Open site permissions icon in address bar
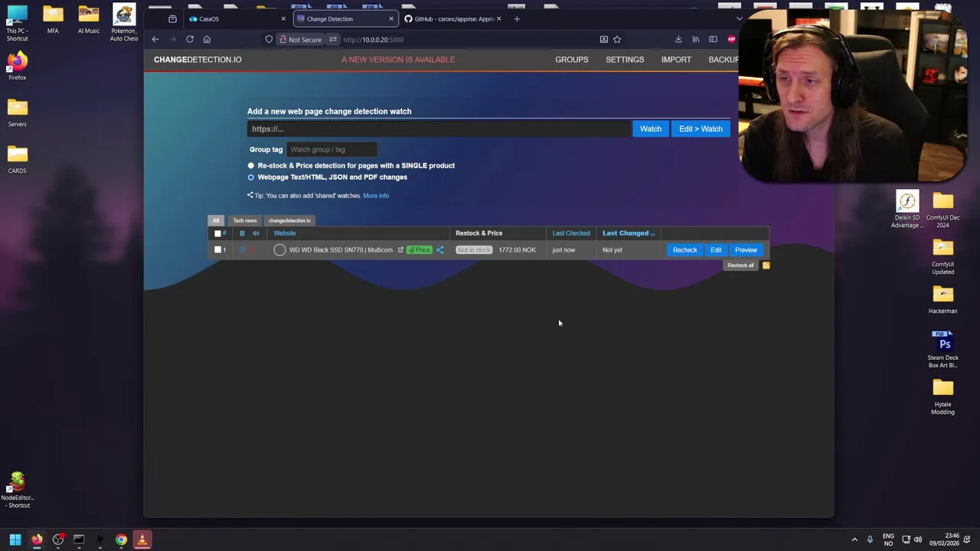Image resolution: width=980 pixels, height=551 pixels. click(333, 39)
